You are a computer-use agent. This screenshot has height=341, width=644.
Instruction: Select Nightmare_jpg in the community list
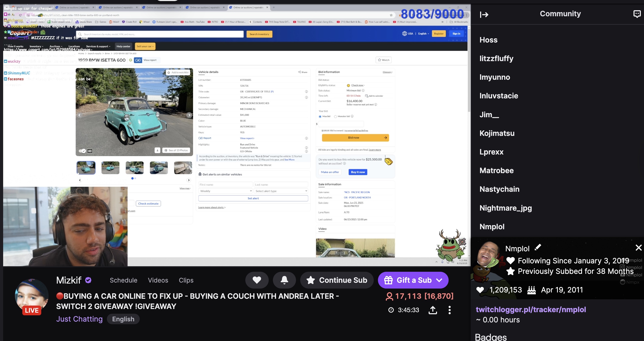tap(506, 208)
